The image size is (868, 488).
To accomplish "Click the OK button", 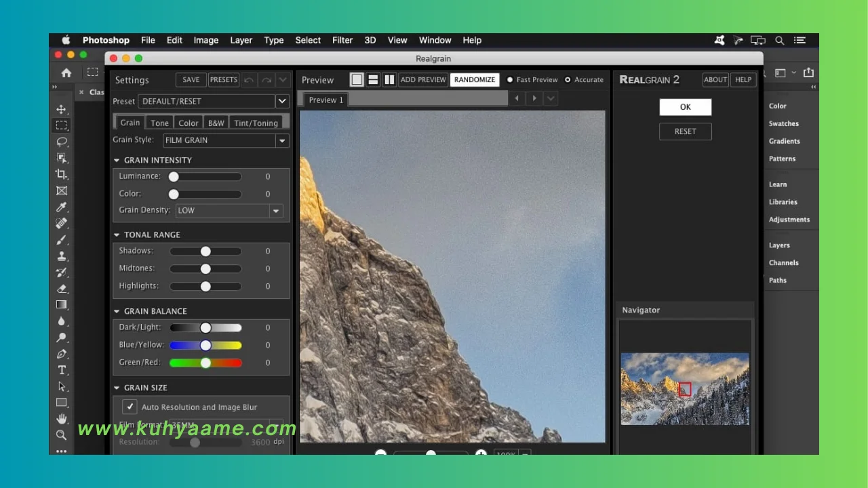I will point(686,107).
